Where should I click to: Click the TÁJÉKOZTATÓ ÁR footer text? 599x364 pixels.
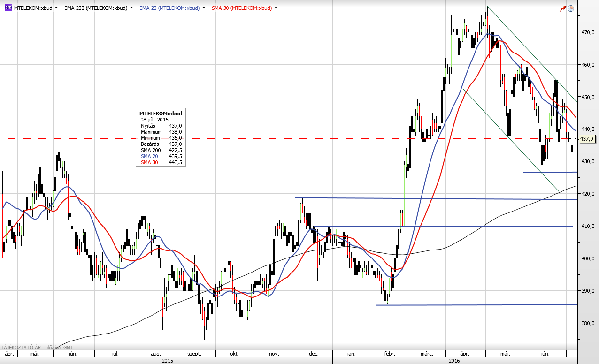pyautogui.click(x=21, y=347)
